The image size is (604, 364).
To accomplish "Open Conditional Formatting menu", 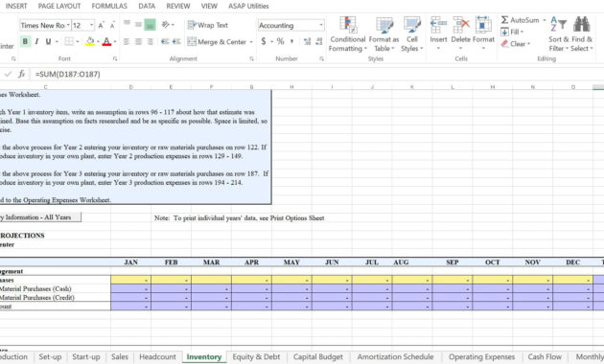I will [347, 34].
